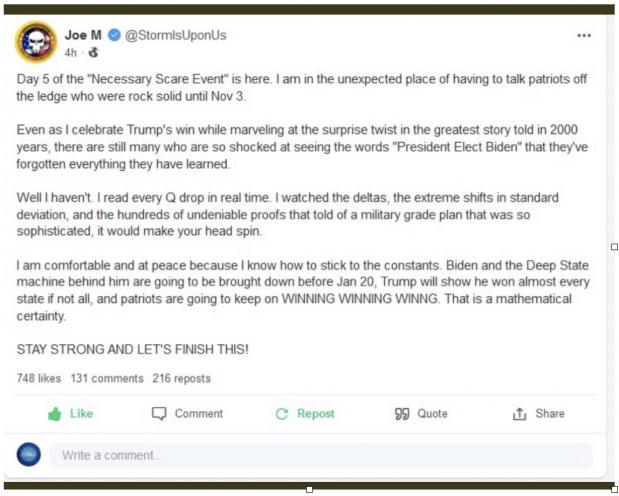
Task: Open Joe M's skull profile avatar
Action: [x=36, y=42]
